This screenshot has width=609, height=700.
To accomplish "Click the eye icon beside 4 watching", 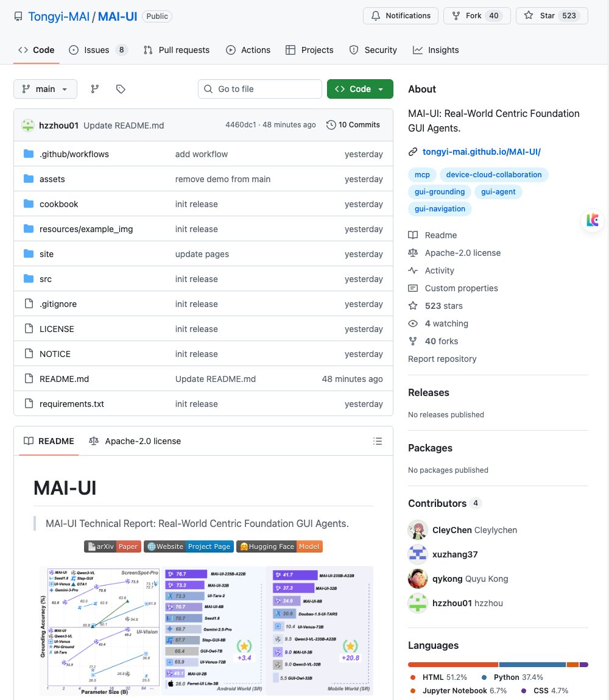I will (413, 323).
